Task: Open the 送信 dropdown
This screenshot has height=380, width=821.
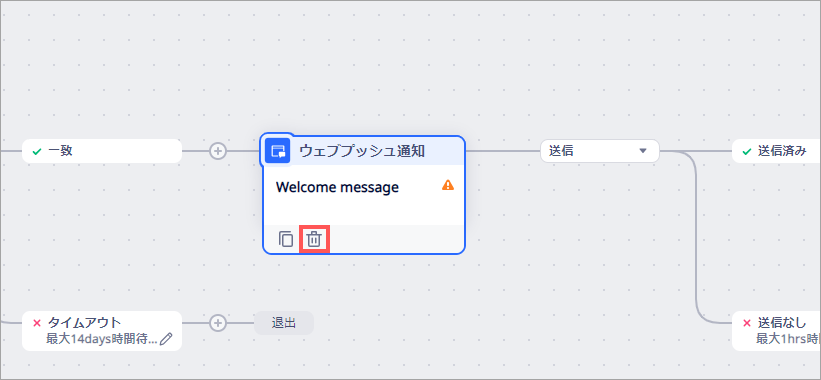Action: coord(600,151)
